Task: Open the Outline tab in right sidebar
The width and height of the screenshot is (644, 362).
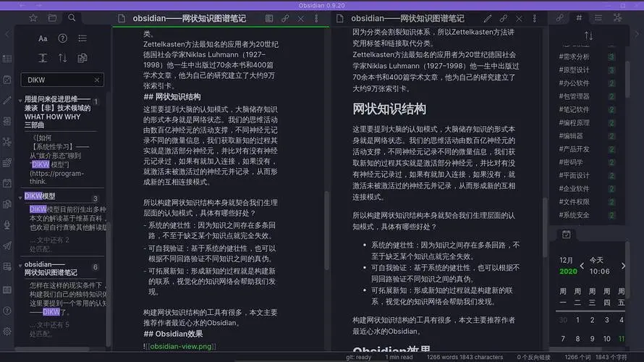Action: (598, 17)
